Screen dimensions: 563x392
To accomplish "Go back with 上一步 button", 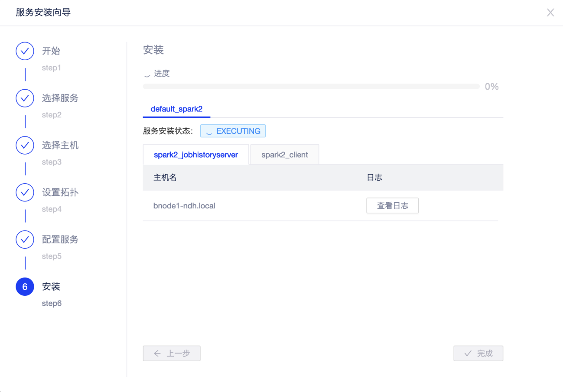I will click(x=172, y=353).
